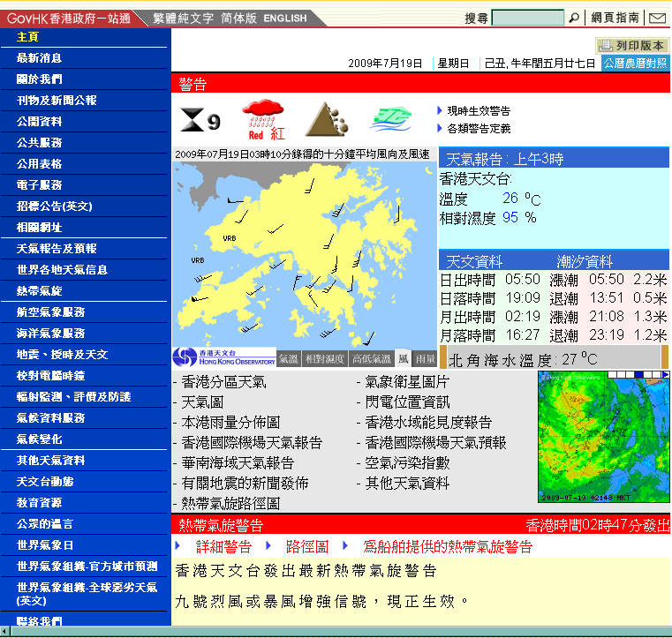The image size is (672, 638).
Task: Click the Red rainstorm warning icon
Action: [263, 119]
